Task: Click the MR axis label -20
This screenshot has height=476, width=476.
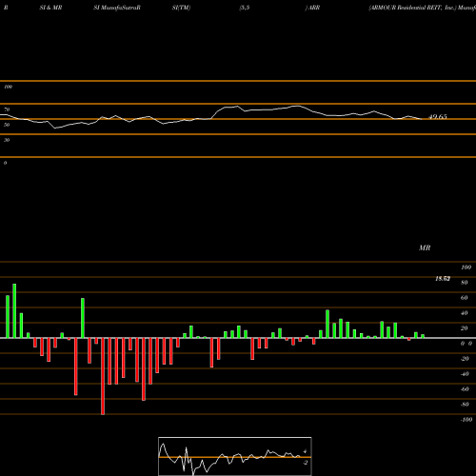Action: pyautogui.click(x=465, y=359)
